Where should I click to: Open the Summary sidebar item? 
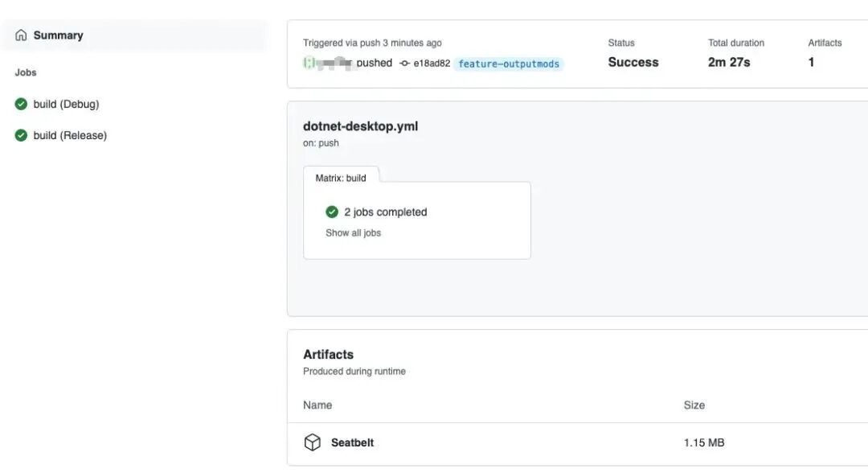point(58,35)
